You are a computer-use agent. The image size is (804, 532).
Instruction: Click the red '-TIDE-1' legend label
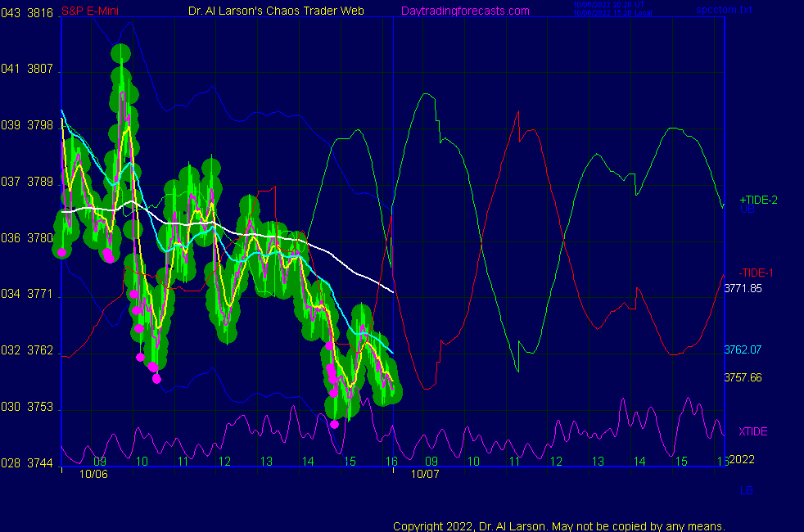coord(756,273)
